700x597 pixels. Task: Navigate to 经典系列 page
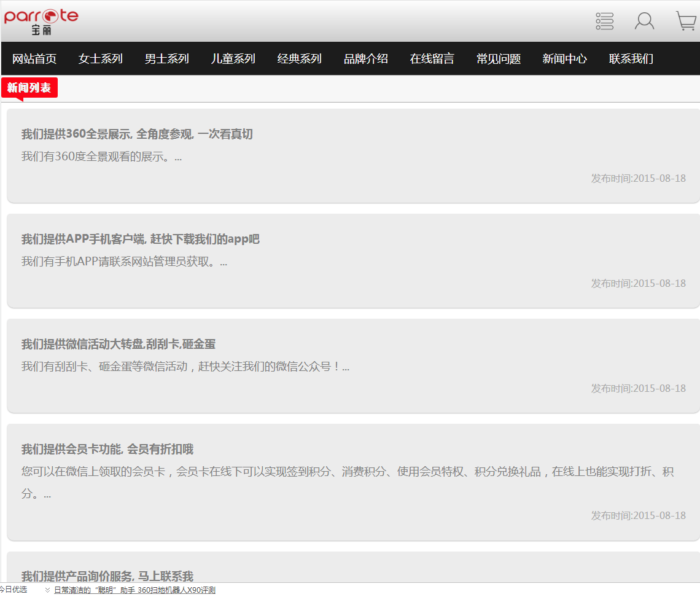tap(300, 59)
